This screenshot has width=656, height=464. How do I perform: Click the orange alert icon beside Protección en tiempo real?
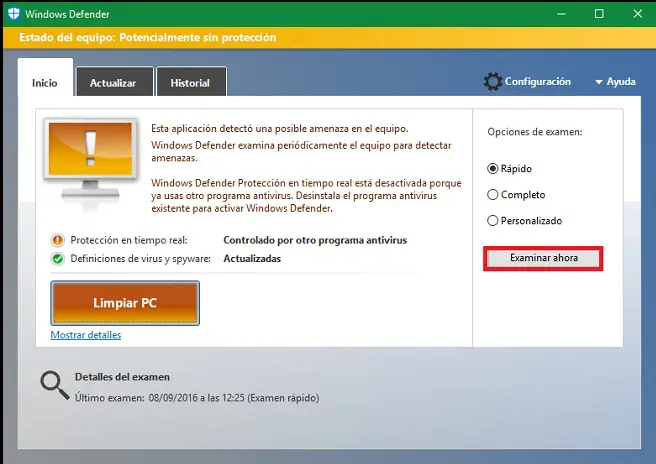tap(58, 240)
